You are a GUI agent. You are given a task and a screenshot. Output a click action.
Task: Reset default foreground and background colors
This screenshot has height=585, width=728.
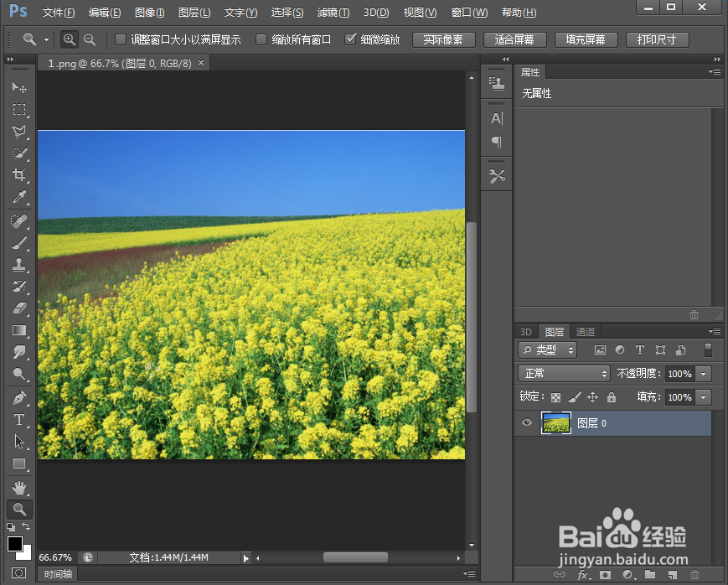11,527
